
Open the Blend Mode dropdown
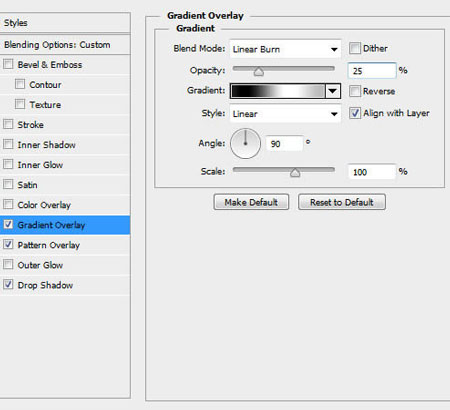[285, 49]
